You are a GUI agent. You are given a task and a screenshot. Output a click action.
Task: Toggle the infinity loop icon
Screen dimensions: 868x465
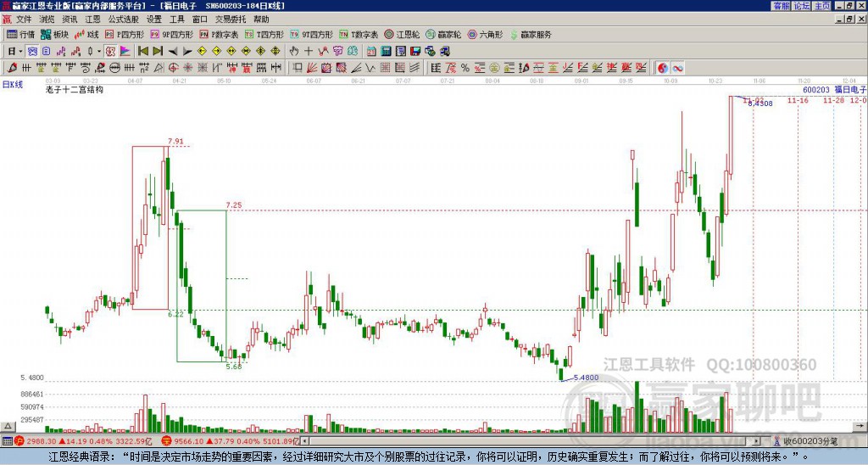tap(677, 68)
